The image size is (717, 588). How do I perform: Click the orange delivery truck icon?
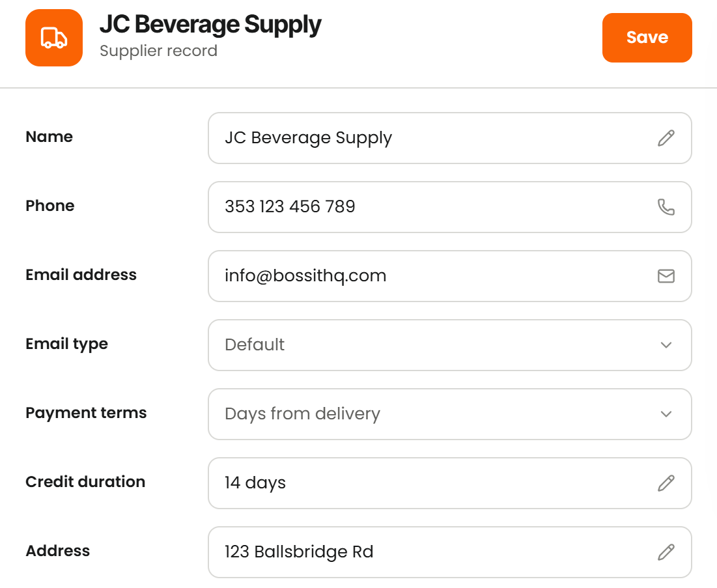pyautogui.click(x=54, y=38)
